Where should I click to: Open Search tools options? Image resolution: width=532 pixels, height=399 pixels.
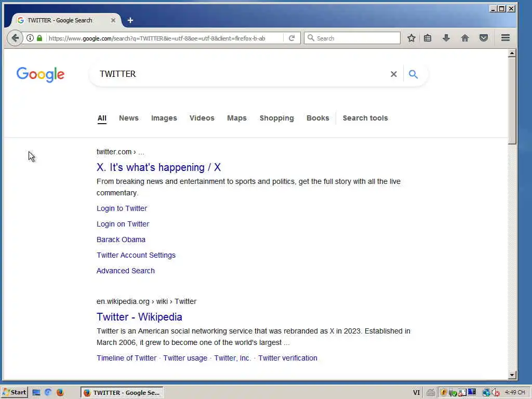365,118
